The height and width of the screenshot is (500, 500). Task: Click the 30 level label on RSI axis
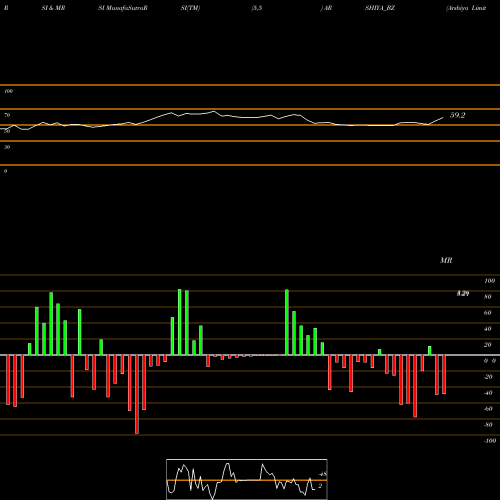pos(7,147)
